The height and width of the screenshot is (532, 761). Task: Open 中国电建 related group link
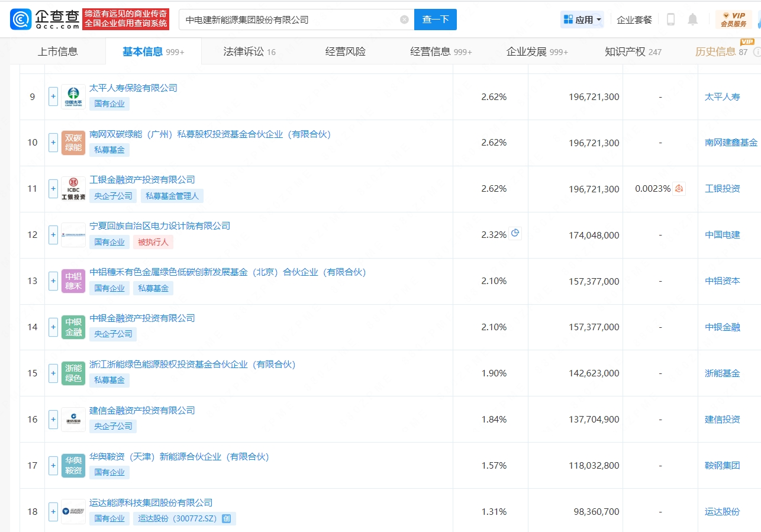[x=723, y=235]
